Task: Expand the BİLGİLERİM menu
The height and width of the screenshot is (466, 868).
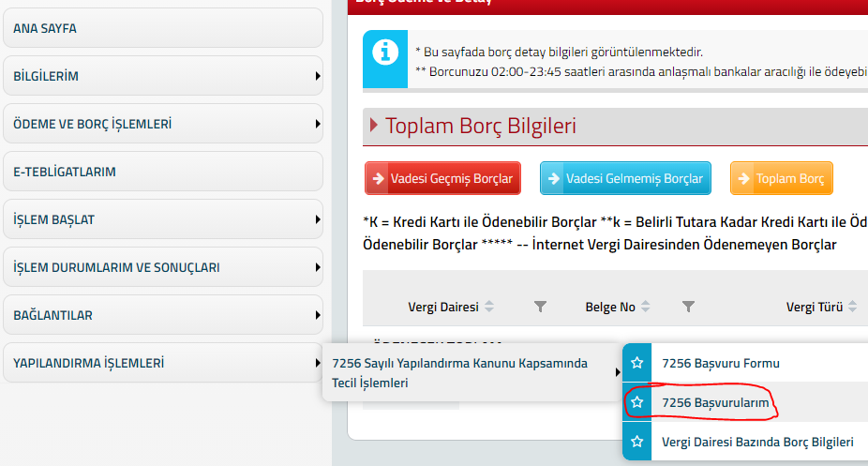Action: tap(163, 76)
